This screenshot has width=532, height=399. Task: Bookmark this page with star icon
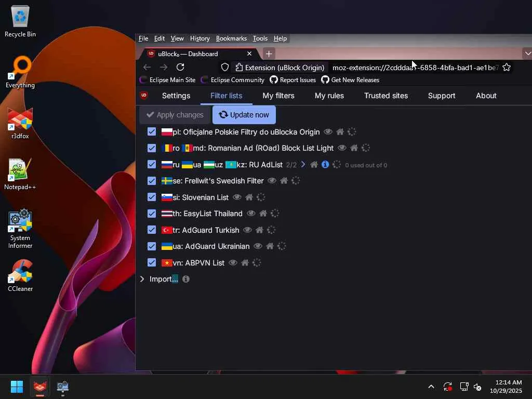(x=506, y=67)
